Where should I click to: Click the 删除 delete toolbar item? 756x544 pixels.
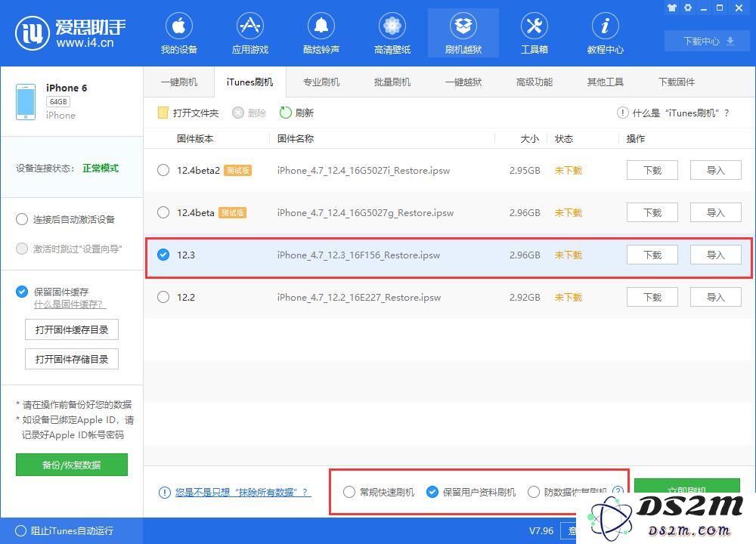(x=249, y=113)
